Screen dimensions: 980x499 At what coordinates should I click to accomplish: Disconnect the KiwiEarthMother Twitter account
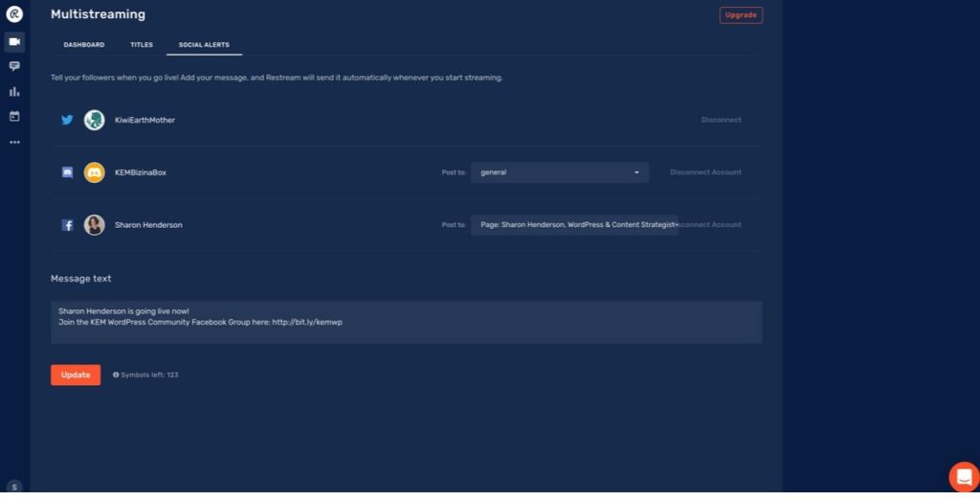(x=722, y=120)
